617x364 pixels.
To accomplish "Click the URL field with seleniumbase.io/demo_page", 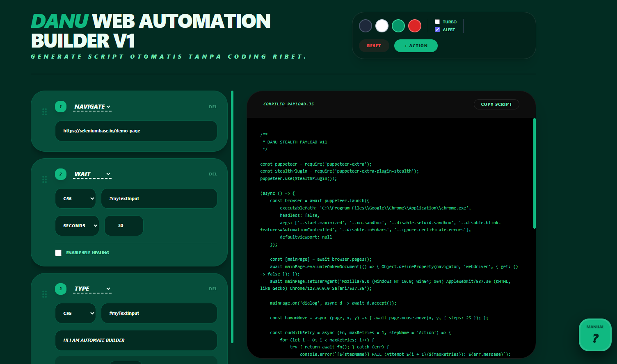I will click(136, 131).
